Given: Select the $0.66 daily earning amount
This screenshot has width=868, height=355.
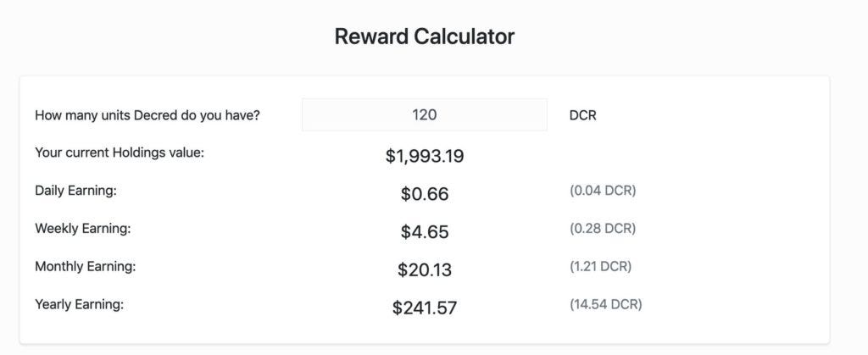Looking at the screenshot, I should [424, 194].
